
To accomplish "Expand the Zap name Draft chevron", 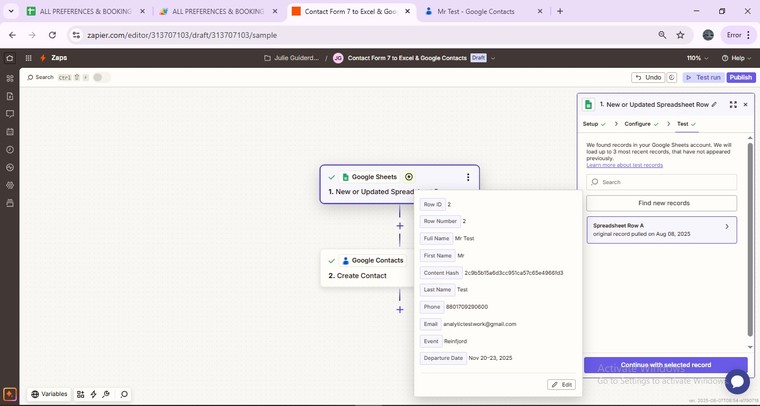I will pos(493,58).
